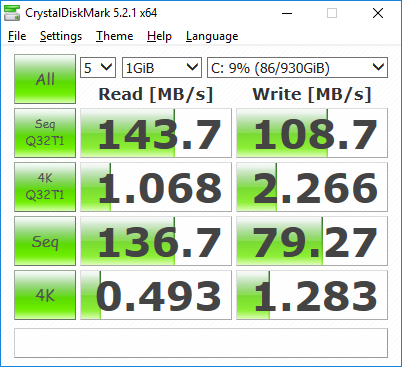402x367 pixels.
Task: Click the 4K Q32T1 read result 1.068
Action: pos(156,187)
